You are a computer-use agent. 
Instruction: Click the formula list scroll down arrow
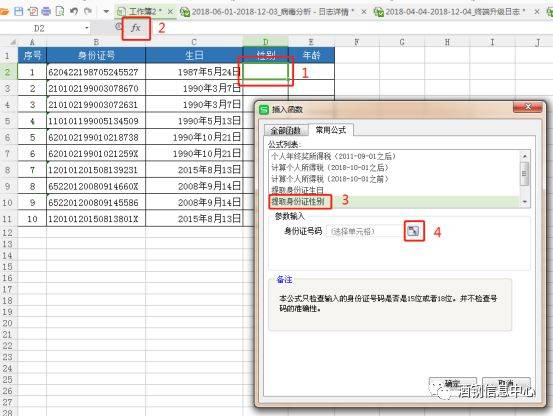click(524, 202)
